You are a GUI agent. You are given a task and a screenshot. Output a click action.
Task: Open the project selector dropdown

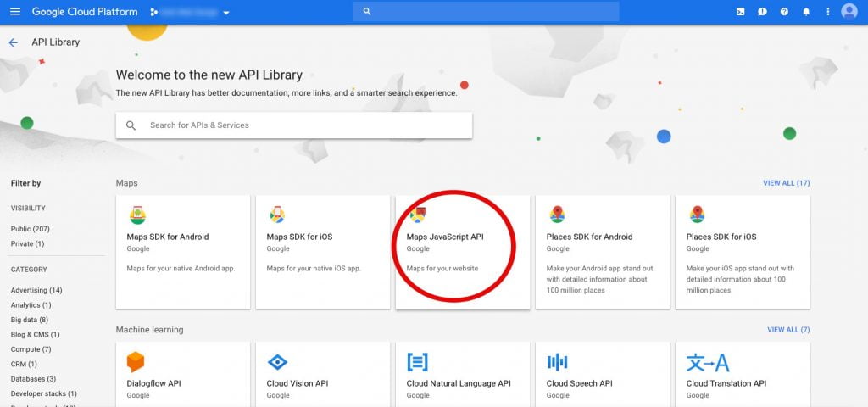tap(190, 12)
